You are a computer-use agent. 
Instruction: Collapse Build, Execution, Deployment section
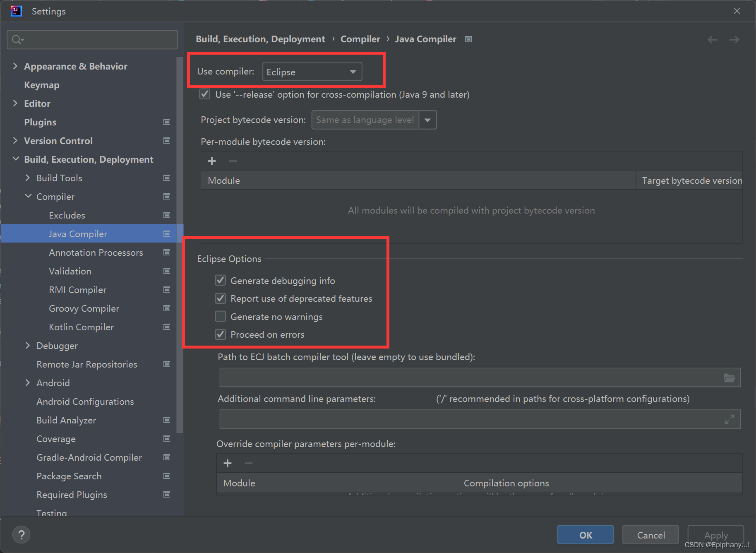point(15,159)
